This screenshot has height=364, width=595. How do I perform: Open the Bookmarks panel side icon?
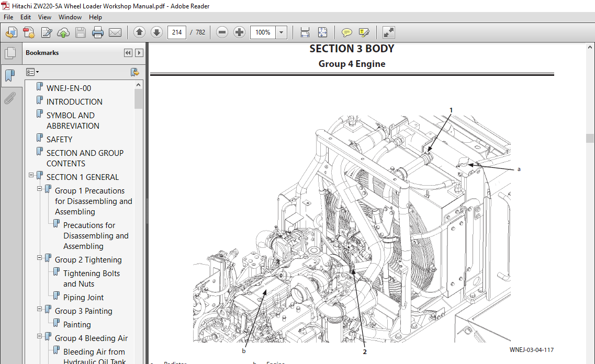click(10, 75)
